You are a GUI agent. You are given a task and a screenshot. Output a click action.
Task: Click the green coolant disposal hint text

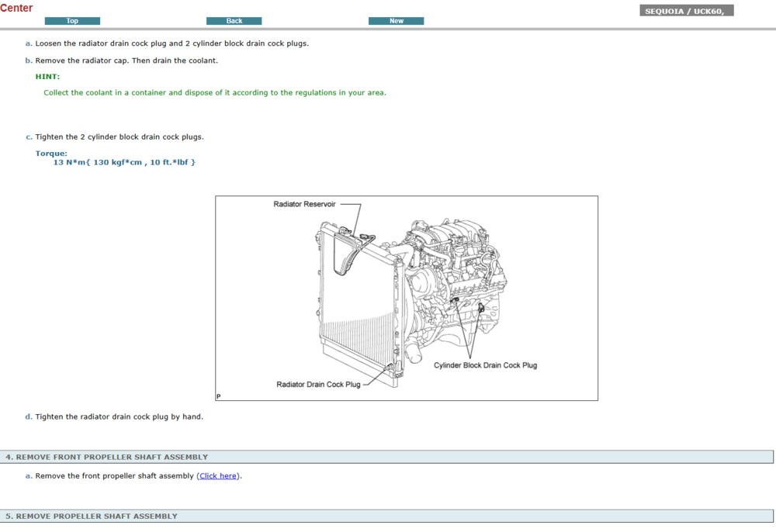(214, 93)
